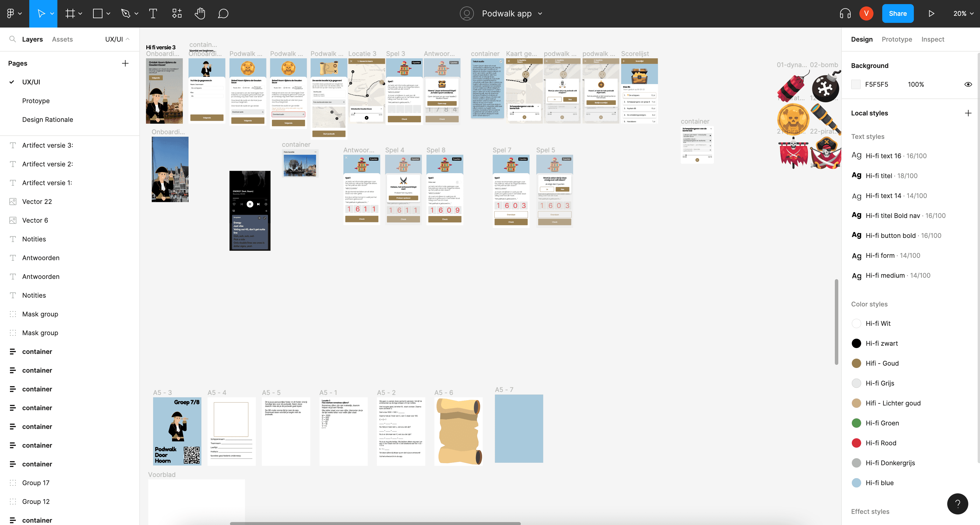
Task: Start audio conversation with headphones icon
Action: tap(845, 14)
